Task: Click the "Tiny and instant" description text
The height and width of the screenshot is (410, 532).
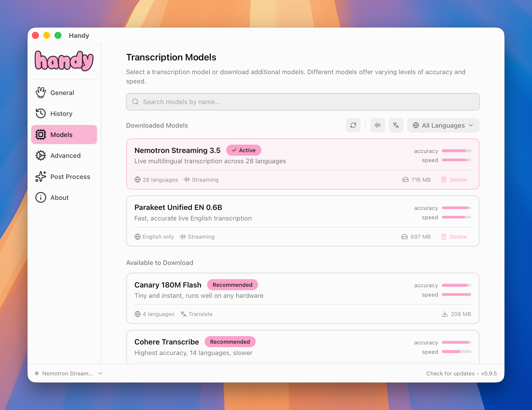Action: 199,296
